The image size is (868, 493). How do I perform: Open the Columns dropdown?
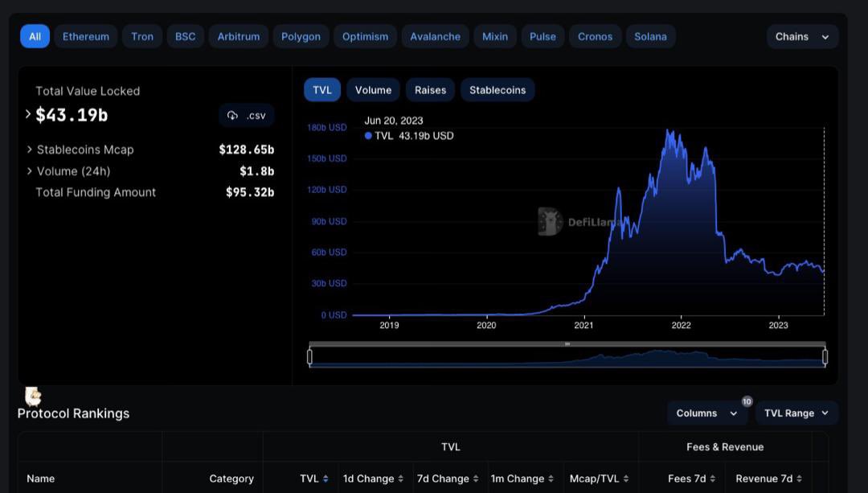(706, 413)
